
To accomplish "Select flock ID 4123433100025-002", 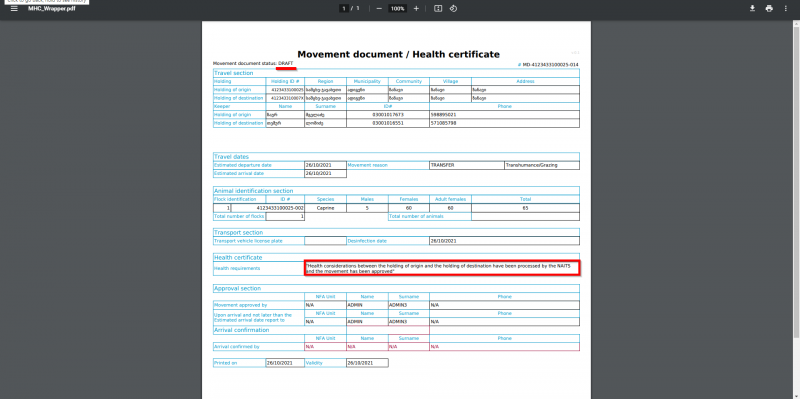I will pyautogui.click(x=280, y=208).
